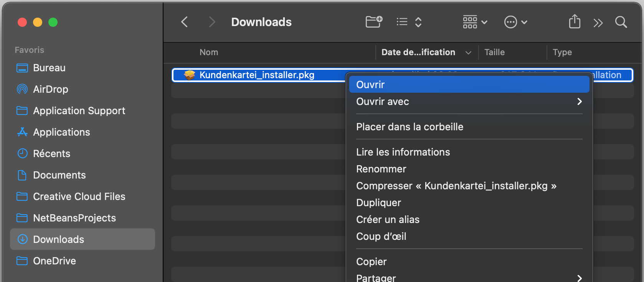Select the Kundenkartei_installer.pkg file name
The image size is (644, 282).
click(x=257, y=75)
